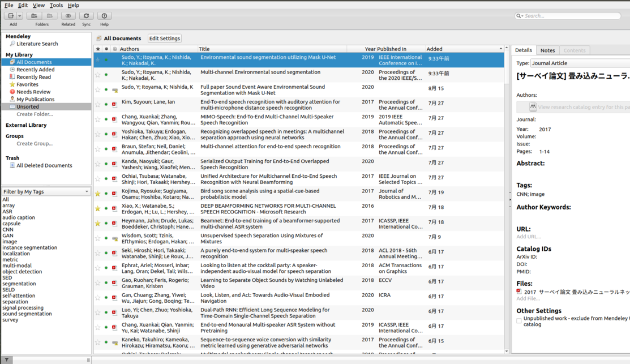630x364 pixels.
Task: Open the Filter by My Tags dropdown
Action: (x=46, y=192)
